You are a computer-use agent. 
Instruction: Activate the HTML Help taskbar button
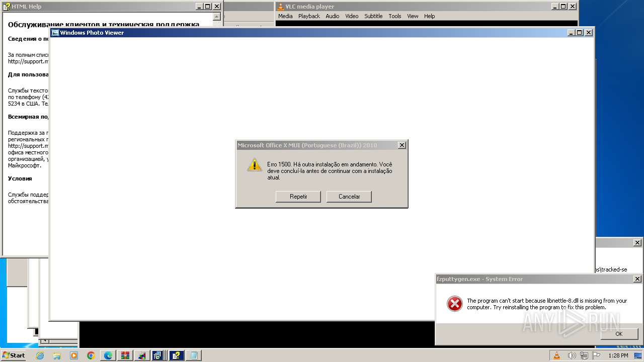coord(177,355)
